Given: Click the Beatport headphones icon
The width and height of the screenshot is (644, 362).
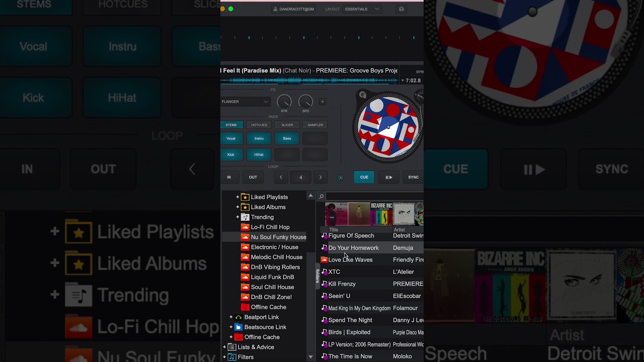Looking at the screenshot, I should pyautogui.click(x=238, y=317).
